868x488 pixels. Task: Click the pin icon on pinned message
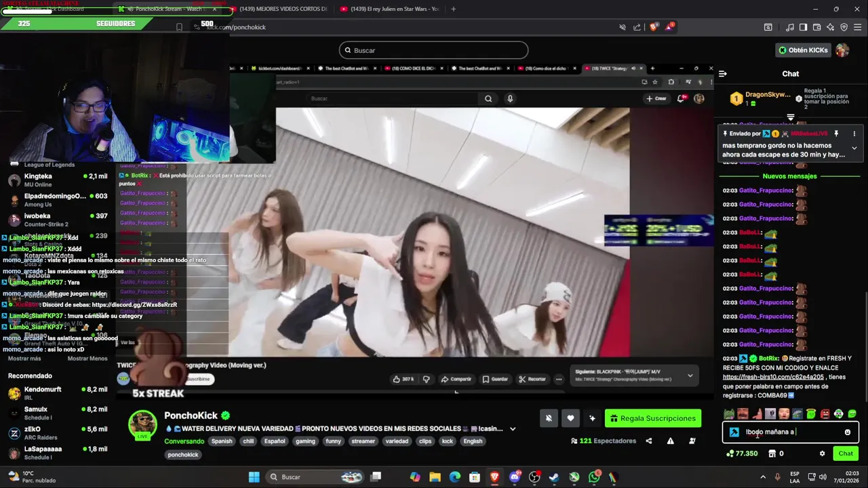point(836,134)
